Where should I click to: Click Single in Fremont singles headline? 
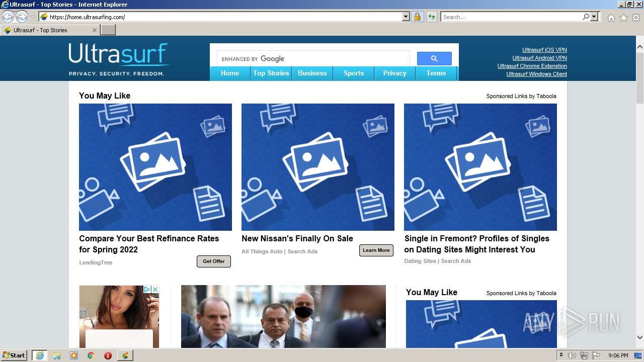pos(477,244)
